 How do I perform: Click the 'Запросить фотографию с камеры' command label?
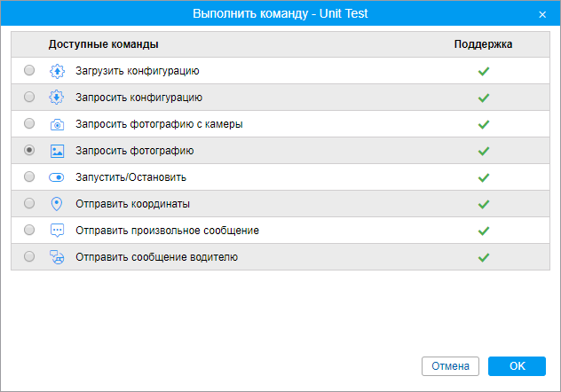[x=159, y=124]
